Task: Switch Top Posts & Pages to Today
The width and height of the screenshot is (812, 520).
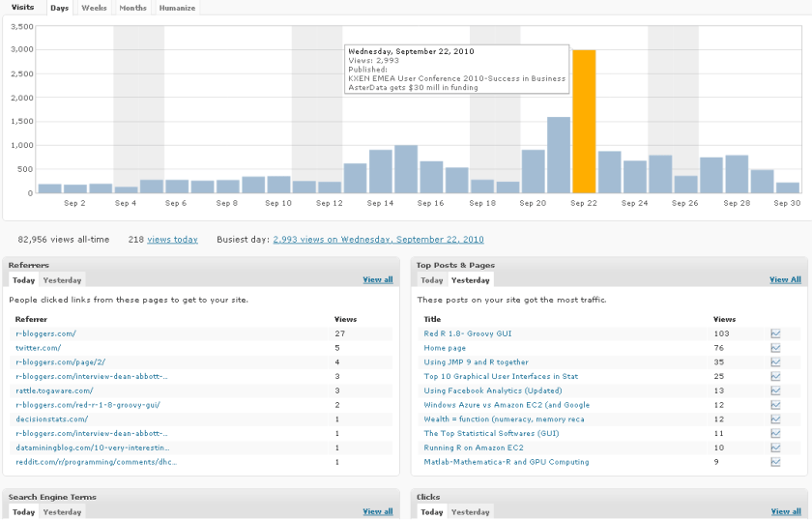Action: coord(431,280)
